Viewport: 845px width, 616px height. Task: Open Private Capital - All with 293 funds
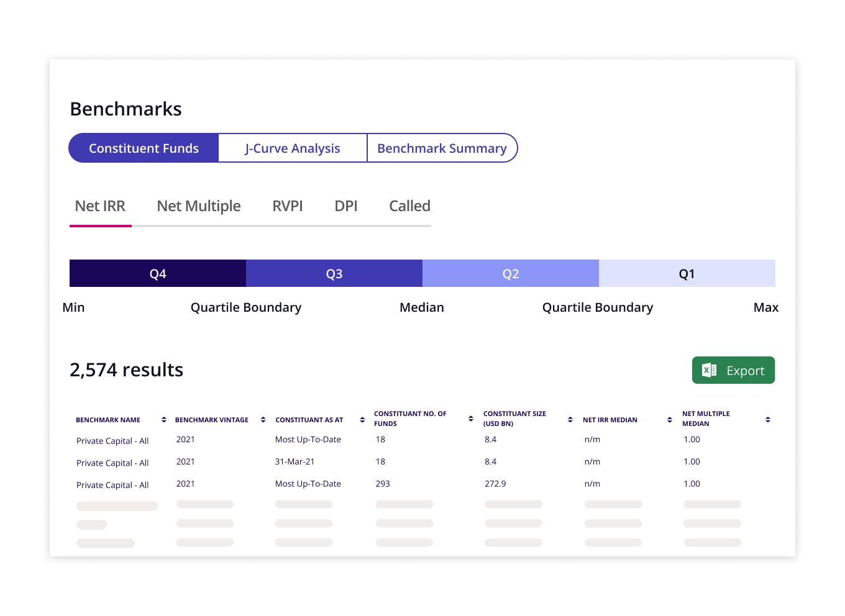coord(112,486)
